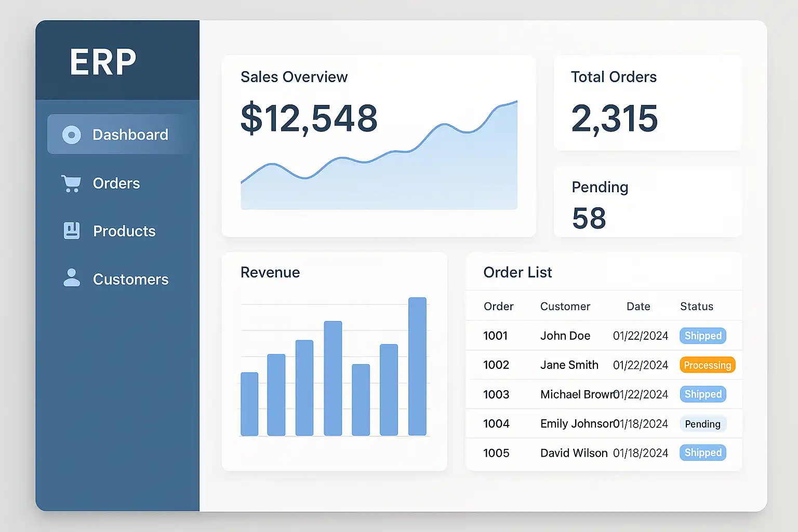Viewport: 798px width, 532px height.
Task: Click the Dashboard circle icon in sidebar
Action: pyautogui.click(x=72, y=135)
